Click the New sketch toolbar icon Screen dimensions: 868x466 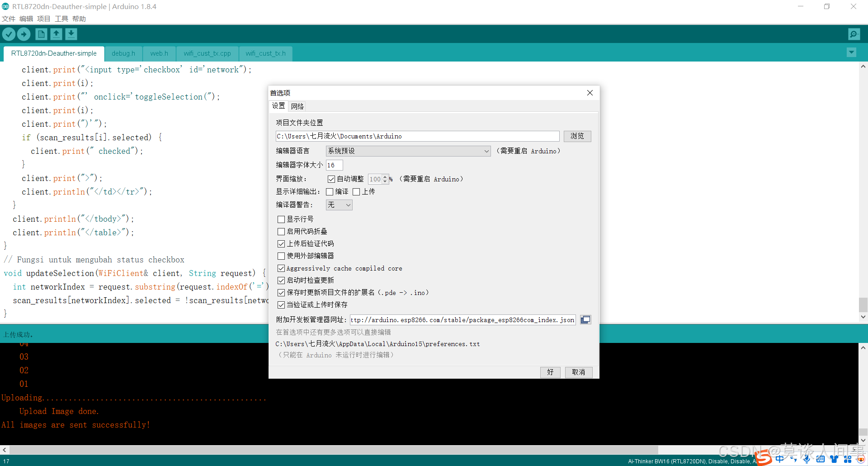41,34
